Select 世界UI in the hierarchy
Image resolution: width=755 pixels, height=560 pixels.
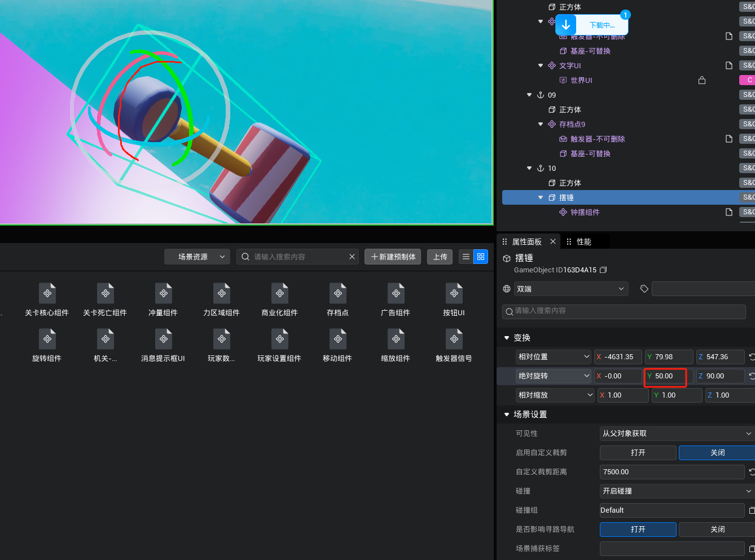[581, 80]
